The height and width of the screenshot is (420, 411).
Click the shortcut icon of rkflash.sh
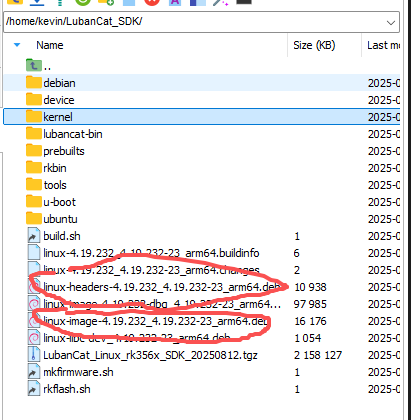(34, 389)
